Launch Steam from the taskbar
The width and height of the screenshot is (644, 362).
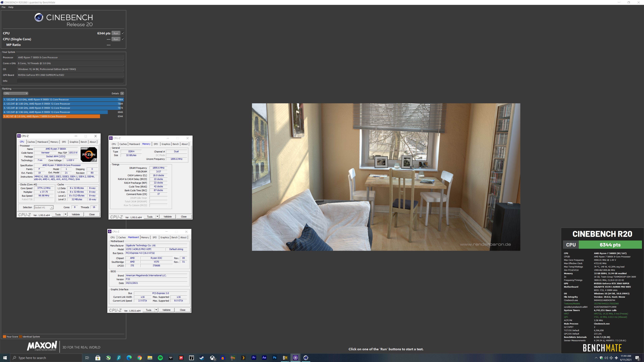click(202, 358)
